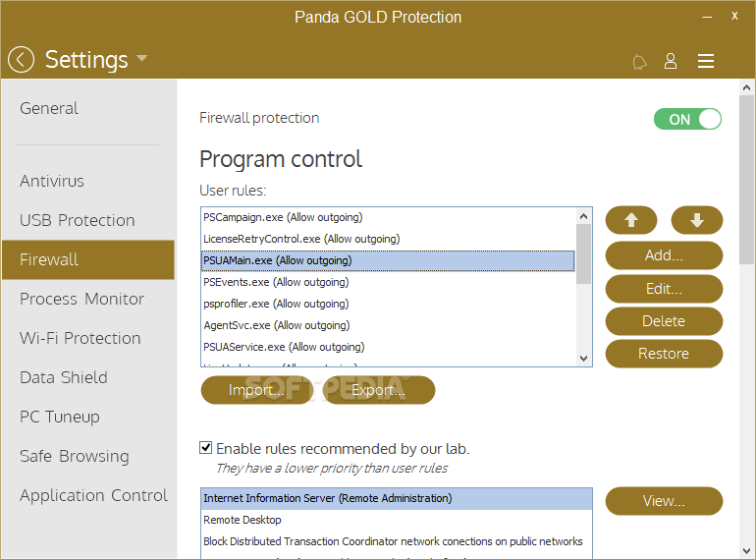Uncheck Enable rules recommended by our lab

[206, 448]
